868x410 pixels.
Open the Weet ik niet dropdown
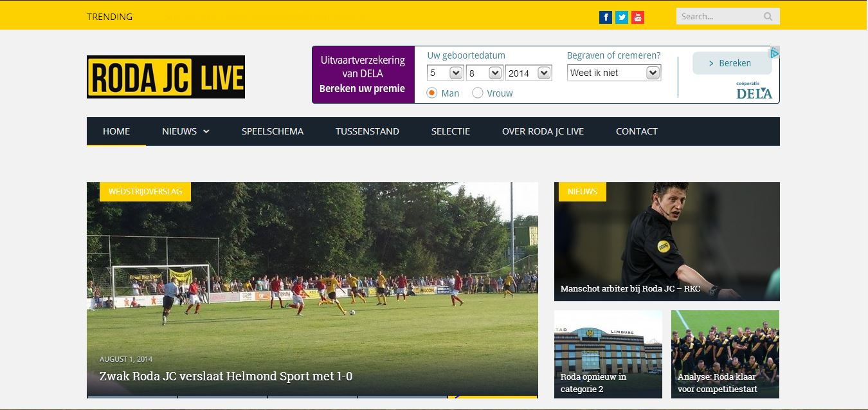point(614,73)
